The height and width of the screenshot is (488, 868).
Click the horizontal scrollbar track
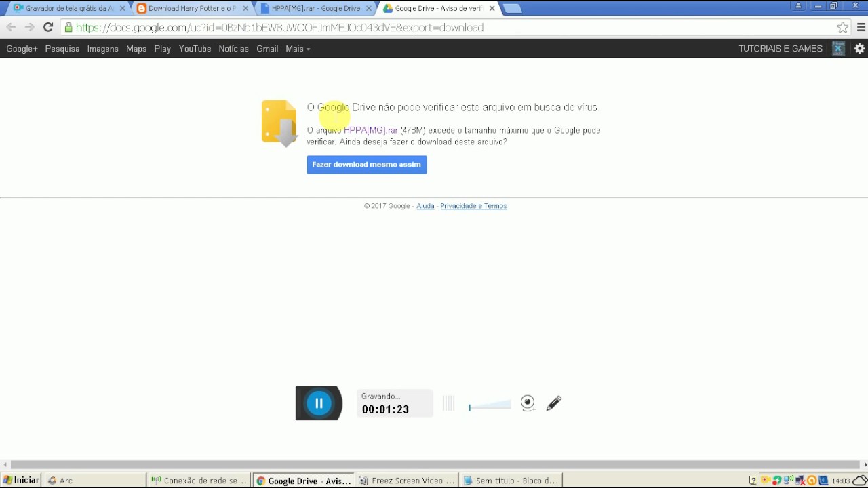(x=434, y=464)
